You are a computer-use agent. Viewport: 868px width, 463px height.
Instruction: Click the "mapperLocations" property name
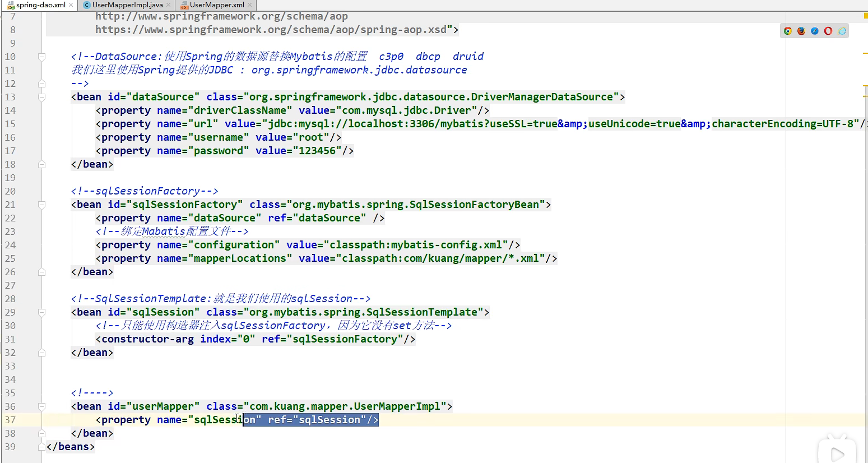(240, 258)
